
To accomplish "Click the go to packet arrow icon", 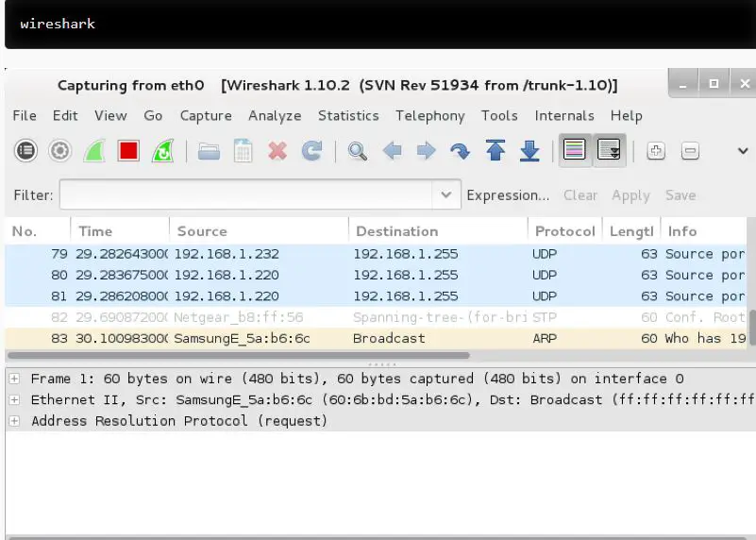I will pyautogui.click(x=461, y=150).
